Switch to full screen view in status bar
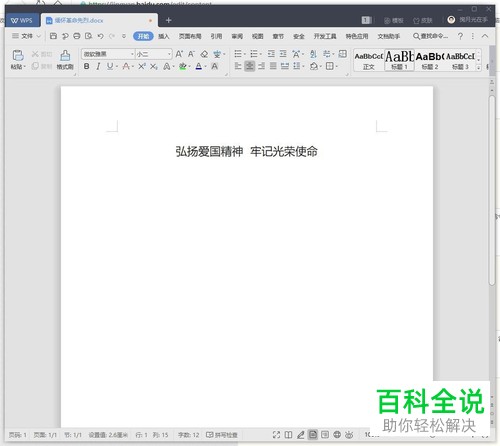This screenshot has height=446, width=500. coord(276,435)
